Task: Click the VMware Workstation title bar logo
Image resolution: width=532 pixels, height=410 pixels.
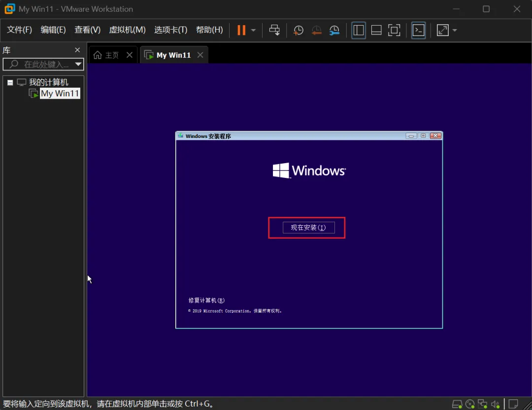Action: [9, 9]
